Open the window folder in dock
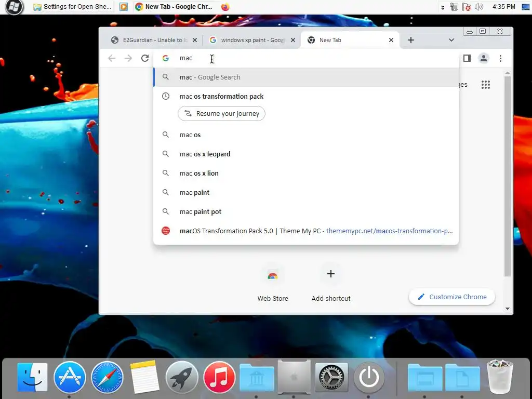The height and width of the screenshot is (399, 532). coord(425,377)
